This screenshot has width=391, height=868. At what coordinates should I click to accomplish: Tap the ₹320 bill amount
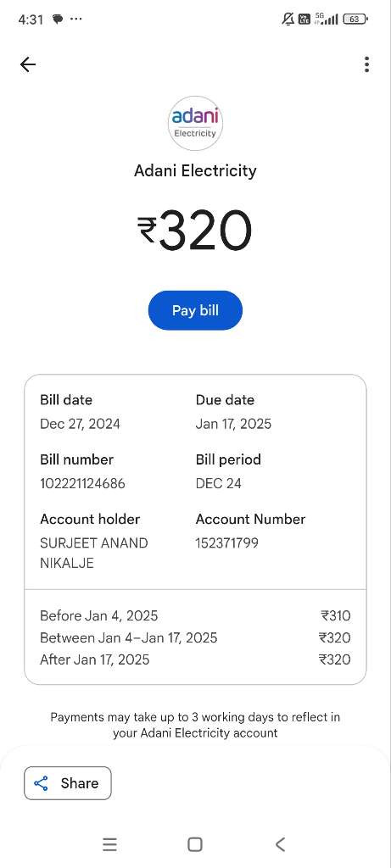point(195,231)
